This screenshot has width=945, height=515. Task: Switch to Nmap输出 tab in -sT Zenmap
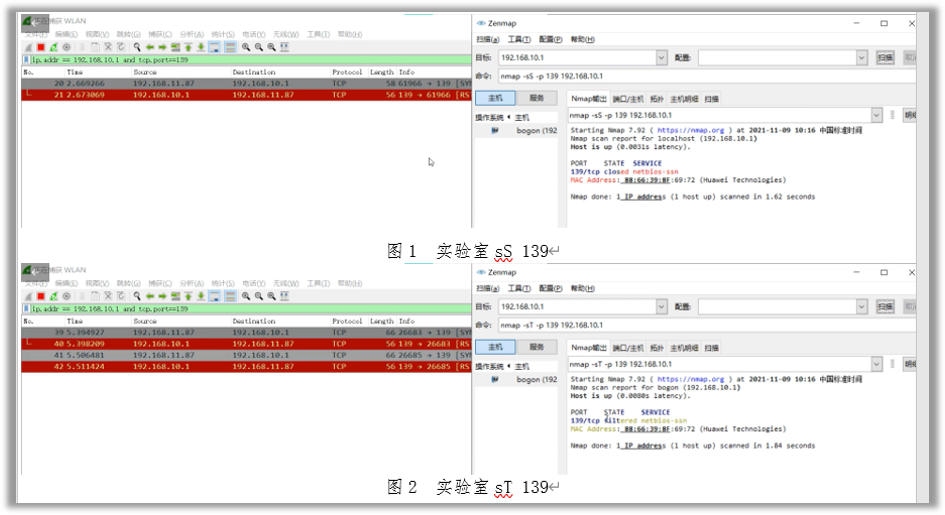[x=589, y=348]
